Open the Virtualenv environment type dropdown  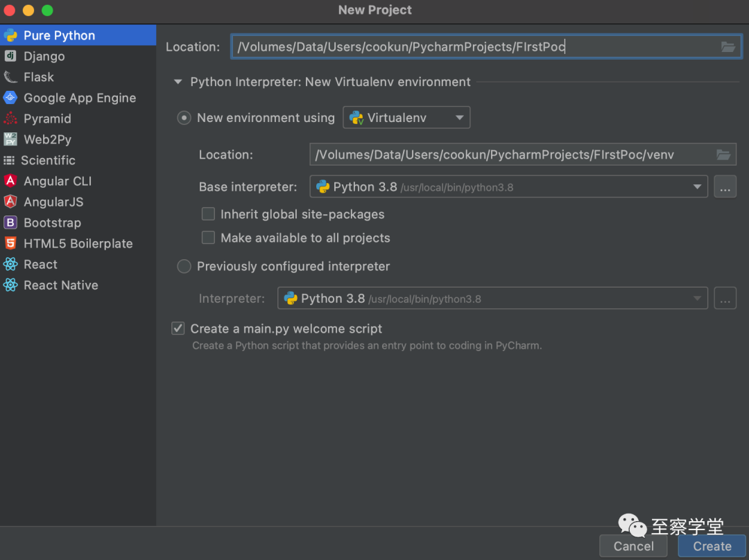click(x=406, y=118)
